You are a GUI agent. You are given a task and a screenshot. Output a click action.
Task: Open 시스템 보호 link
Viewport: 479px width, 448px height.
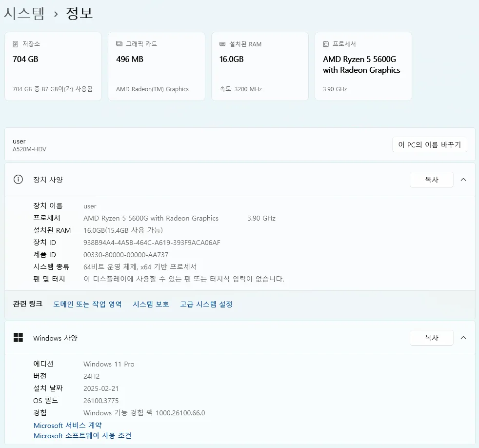tap(151, 304)
